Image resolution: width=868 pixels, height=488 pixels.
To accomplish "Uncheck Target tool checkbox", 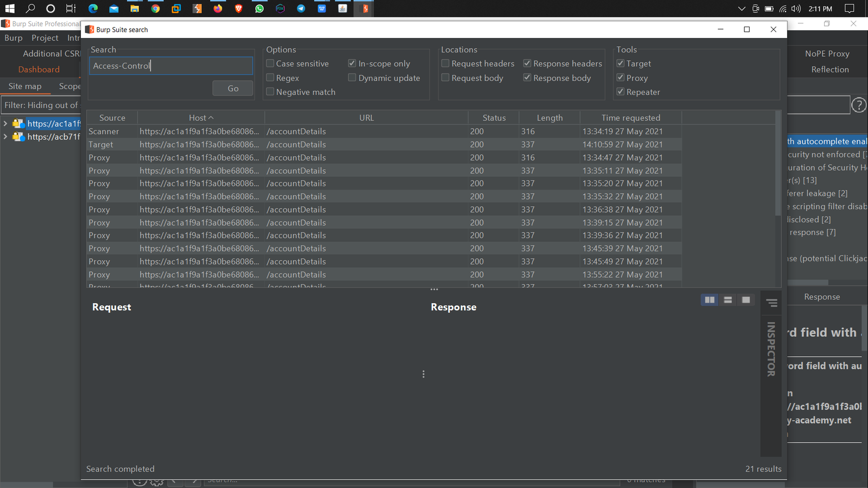I will point(621,63).
